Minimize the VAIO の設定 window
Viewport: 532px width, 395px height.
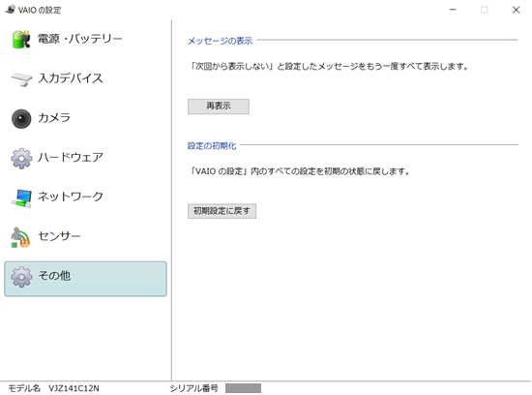tap(453, 10)
